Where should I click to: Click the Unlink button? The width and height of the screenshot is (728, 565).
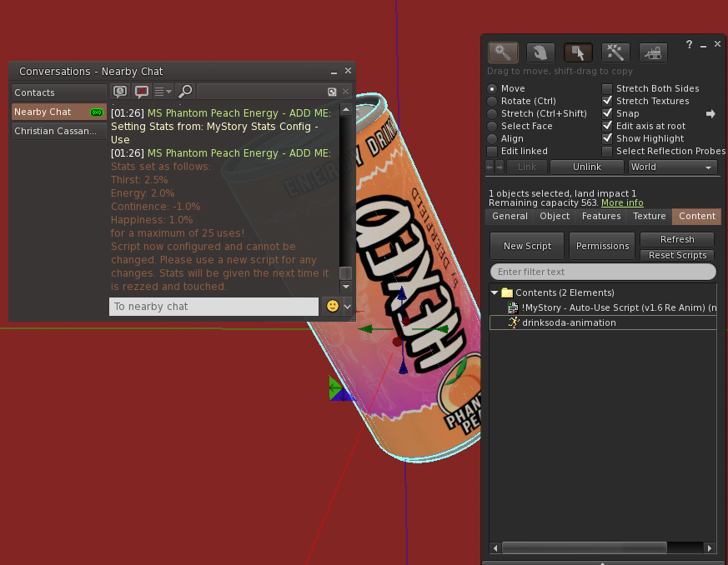[587, 167]
